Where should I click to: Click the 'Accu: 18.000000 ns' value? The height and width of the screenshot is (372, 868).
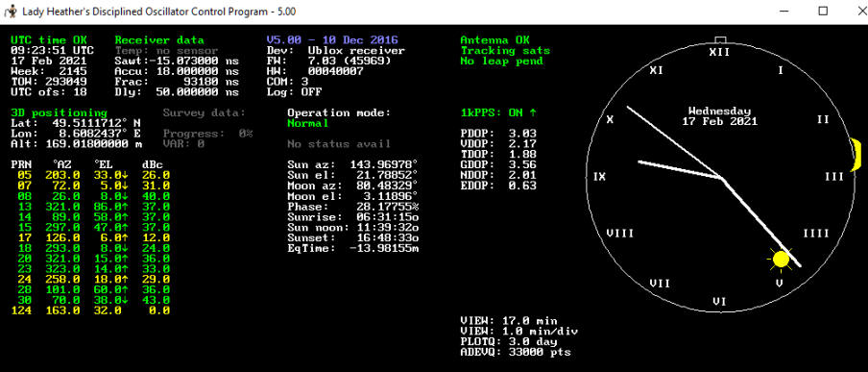[x=177, y=71]
